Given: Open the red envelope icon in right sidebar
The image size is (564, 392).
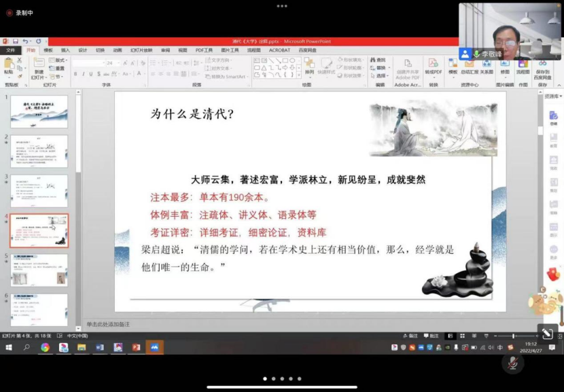Looking at the screenshot, I should point(553,274).
